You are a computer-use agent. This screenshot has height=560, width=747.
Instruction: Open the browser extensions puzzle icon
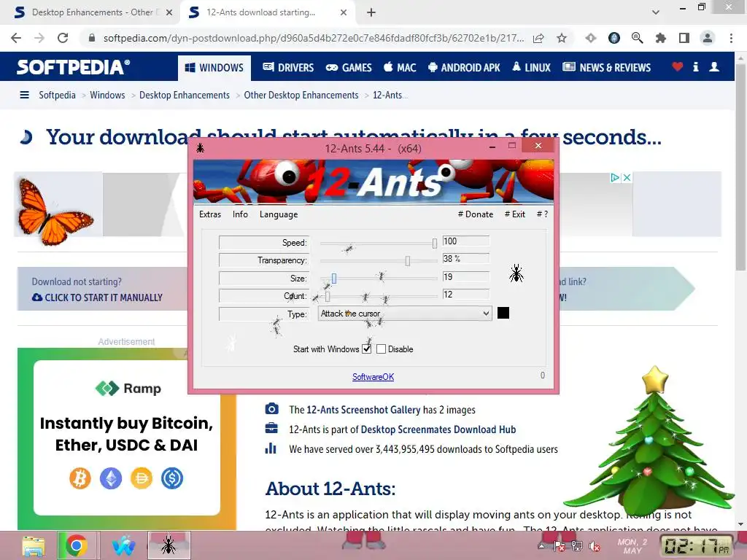tap(660, 38)
